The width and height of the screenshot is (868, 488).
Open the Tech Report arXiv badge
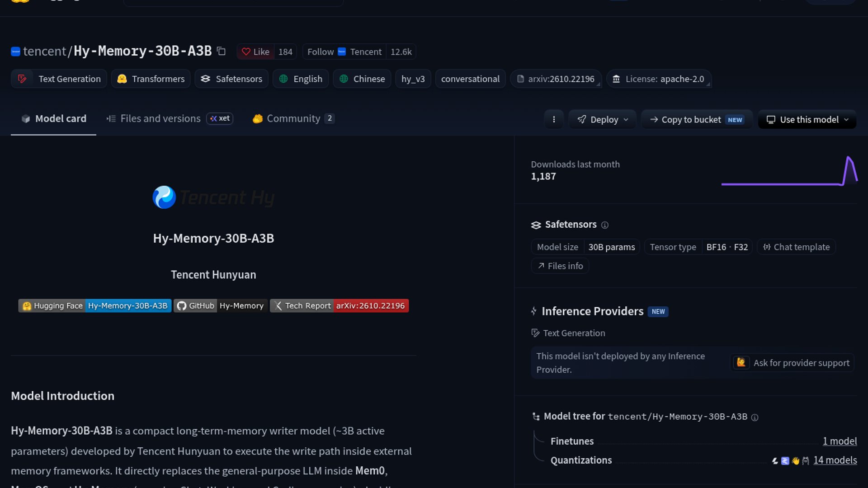tap(339, 306)
